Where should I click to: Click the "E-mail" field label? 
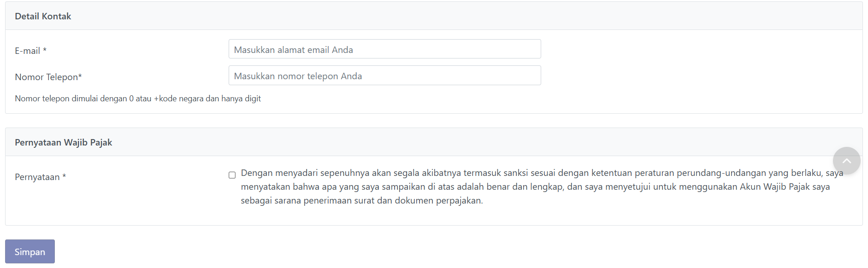(27, 51)
